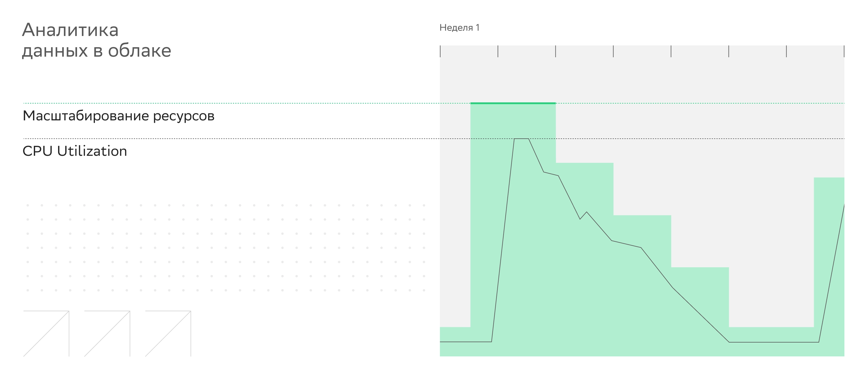
Task: Select the "Неделя 1" week label
Action: 459,28
